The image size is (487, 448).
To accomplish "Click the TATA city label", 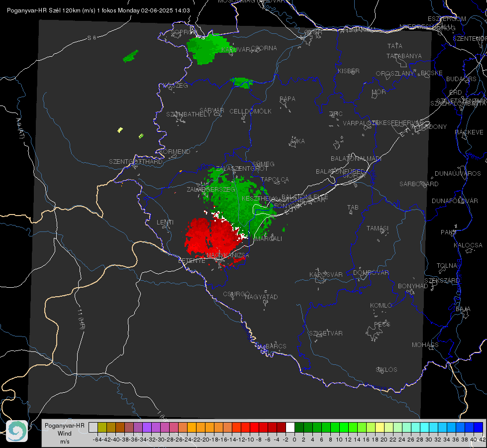I will 395,46.
